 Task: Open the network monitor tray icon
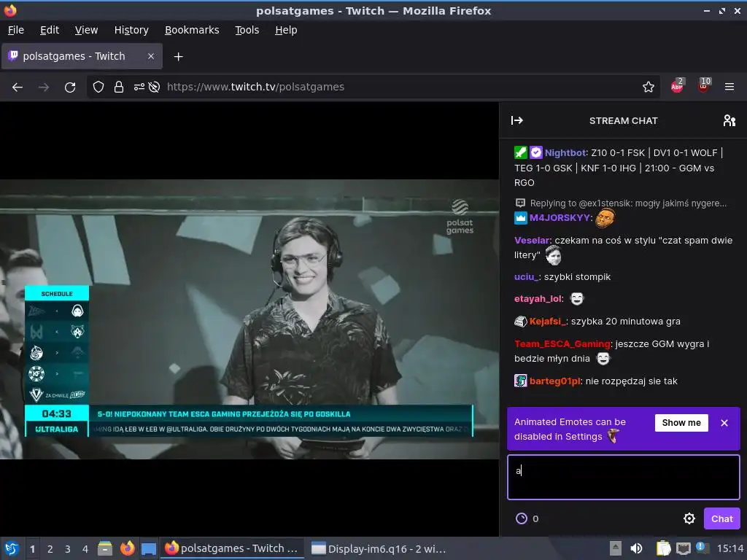click(x=684, y=548)
